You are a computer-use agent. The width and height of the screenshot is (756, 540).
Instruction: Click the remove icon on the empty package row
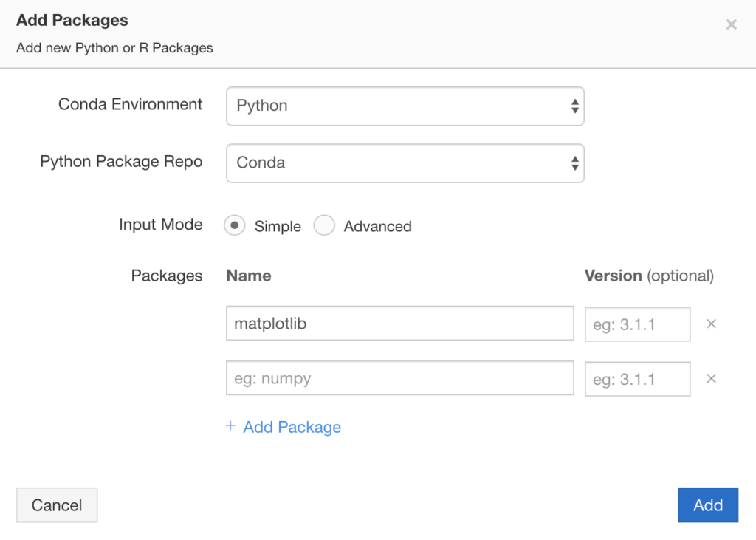coord(711,378)
